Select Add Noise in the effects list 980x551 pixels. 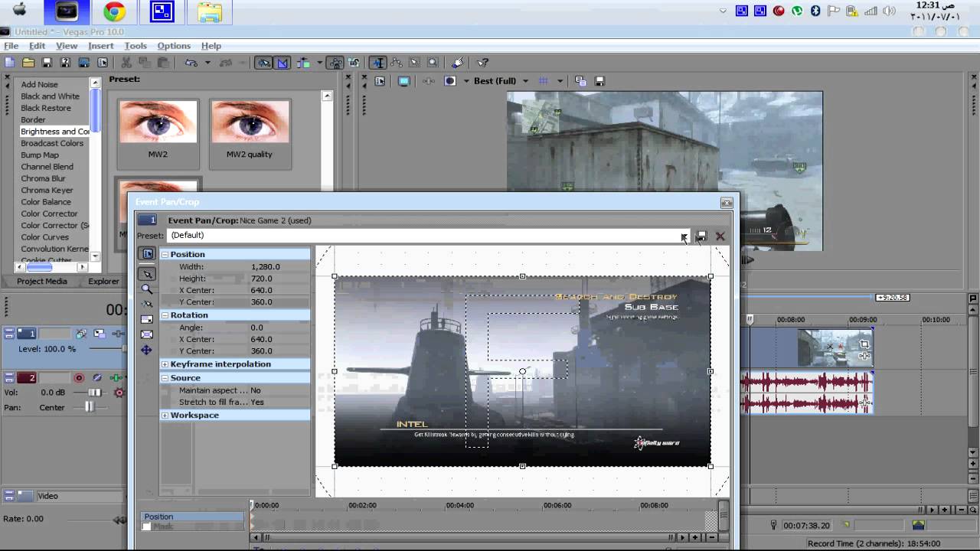[39, 84]
